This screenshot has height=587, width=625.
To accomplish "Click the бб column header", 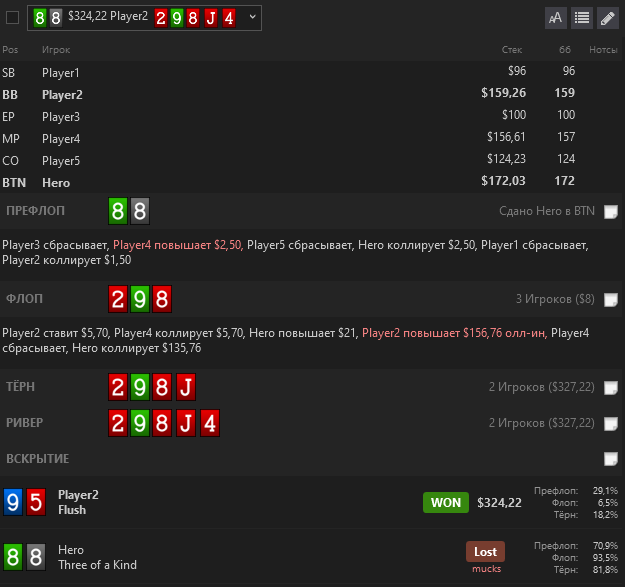I will click(x=565, y=50).
